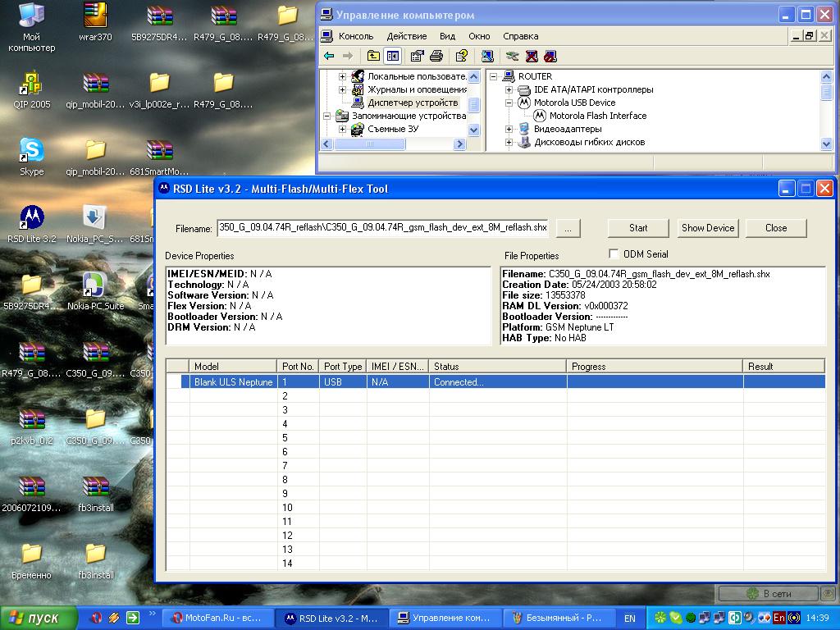Toggle the show/hide console tree toolbar icon
The height and width of the screenshot is (630, 840).
click(393, 56)
